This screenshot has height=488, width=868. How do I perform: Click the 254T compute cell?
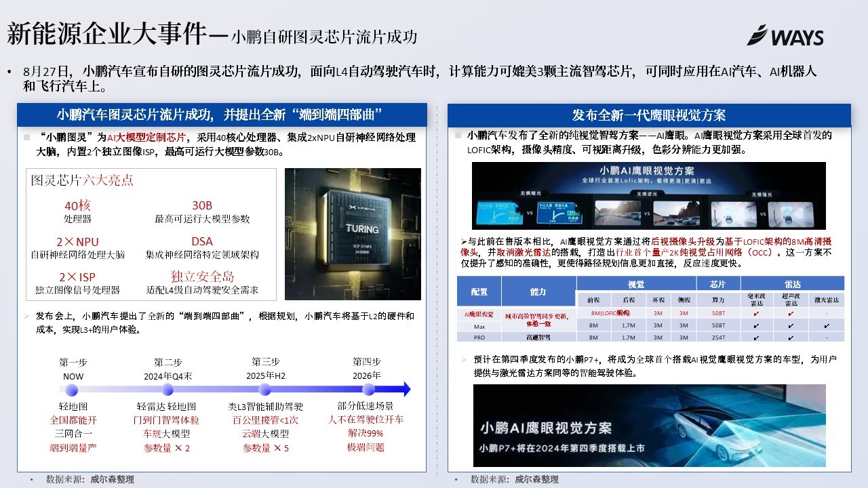coord(718,337)
